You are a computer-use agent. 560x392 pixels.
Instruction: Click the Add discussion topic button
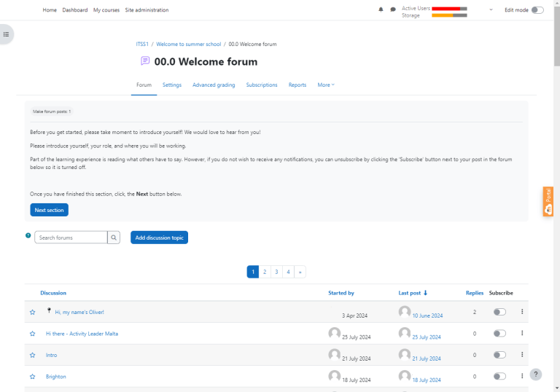(159, 238)
